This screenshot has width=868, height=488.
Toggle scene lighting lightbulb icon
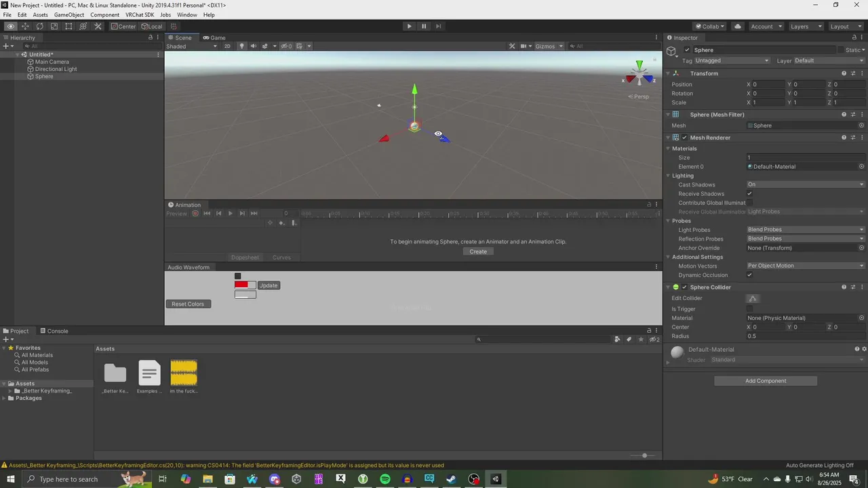(x=242, y=46)
